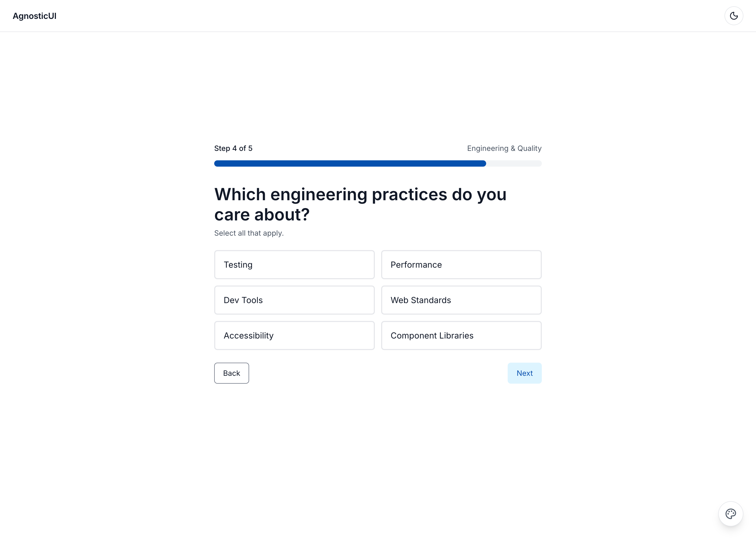Open the theme palette picker icon
The width and height of the screenshot is (756, 539).
click(x=731, y=514)
